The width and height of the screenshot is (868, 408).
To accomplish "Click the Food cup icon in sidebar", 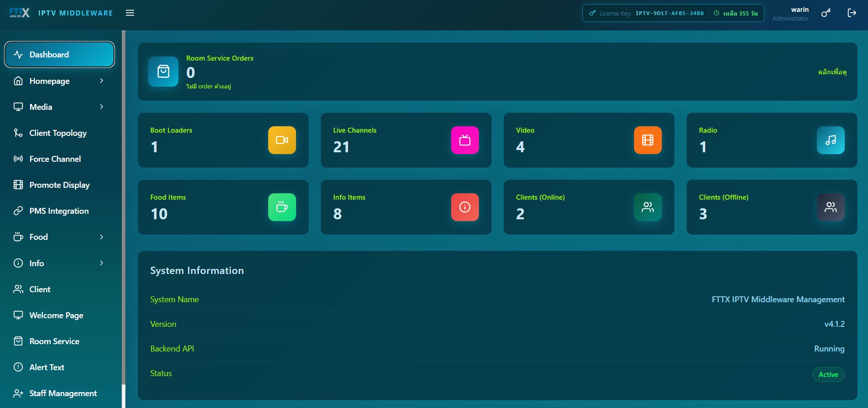I will tap(18, 237).
